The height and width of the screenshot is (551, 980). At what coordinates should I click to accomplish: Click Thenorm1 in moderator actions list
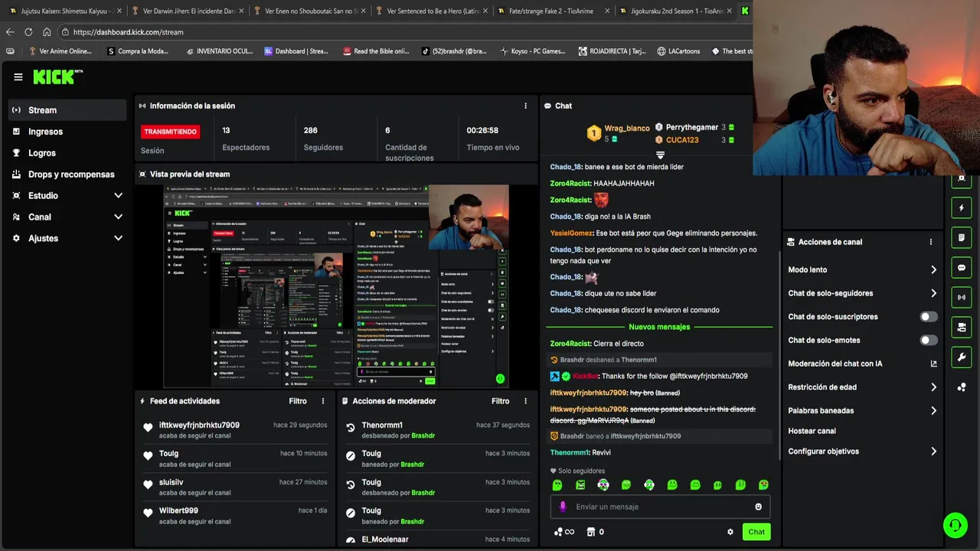coord(382,425)
